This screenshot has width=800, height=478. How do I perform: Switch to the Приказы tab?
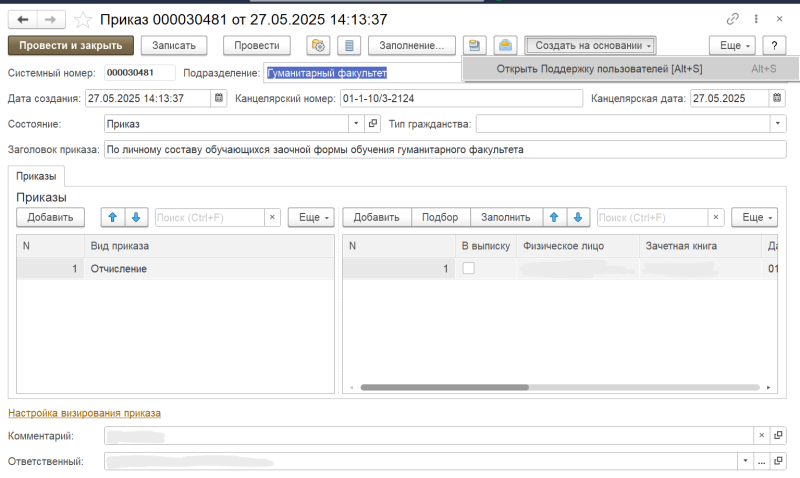pyautogui.click(x=35, y=175)
